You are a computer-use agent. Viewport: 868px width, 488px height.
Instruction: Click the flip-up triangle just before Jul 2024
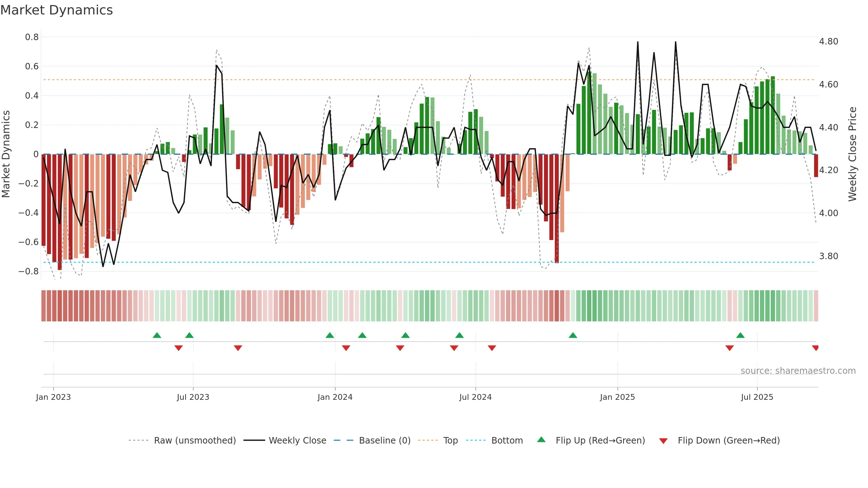[460, 335]
